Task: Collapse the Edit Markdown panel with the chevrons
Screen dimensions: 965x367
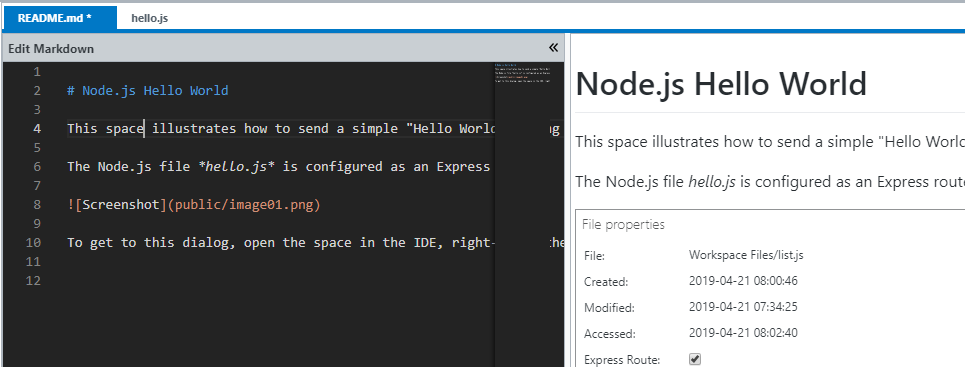Action: (553, 48)
